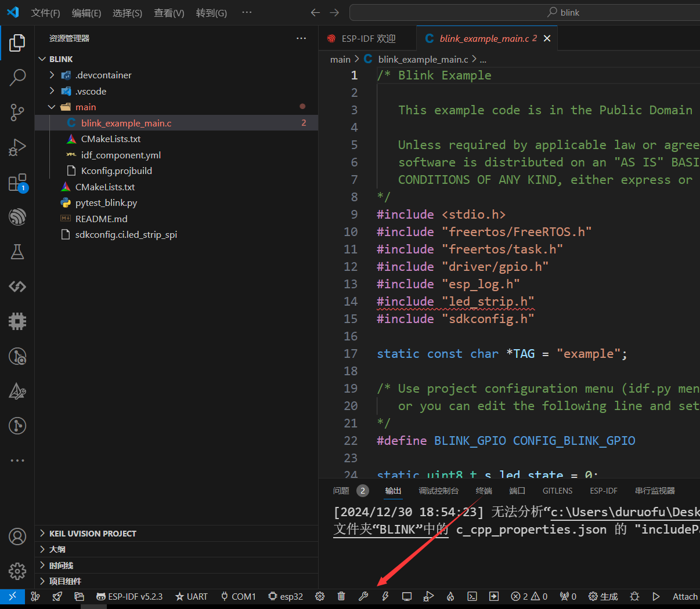Open the Search view in activity bar
This screenshot has width=700, height=609.
click(x=17, y=77)
